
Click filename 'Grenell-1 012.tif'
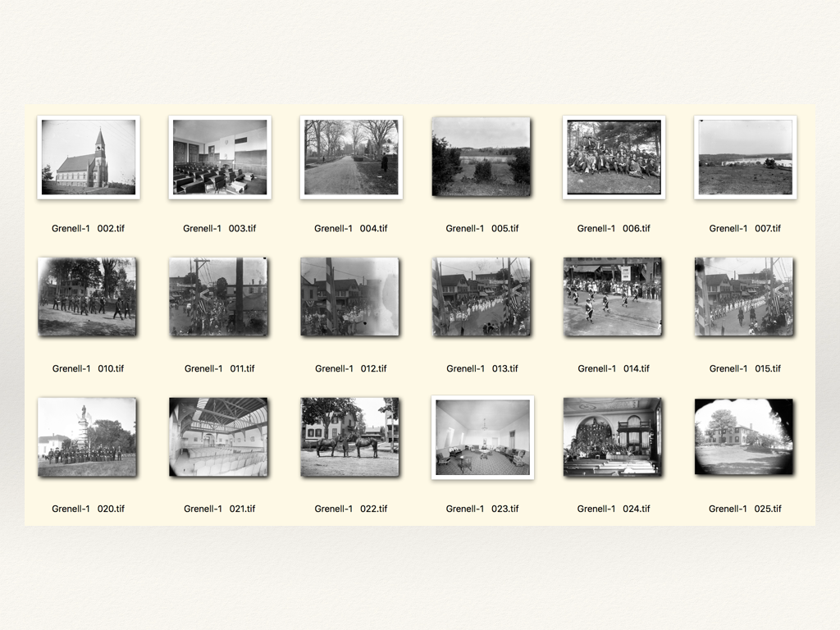click(351, 368)
